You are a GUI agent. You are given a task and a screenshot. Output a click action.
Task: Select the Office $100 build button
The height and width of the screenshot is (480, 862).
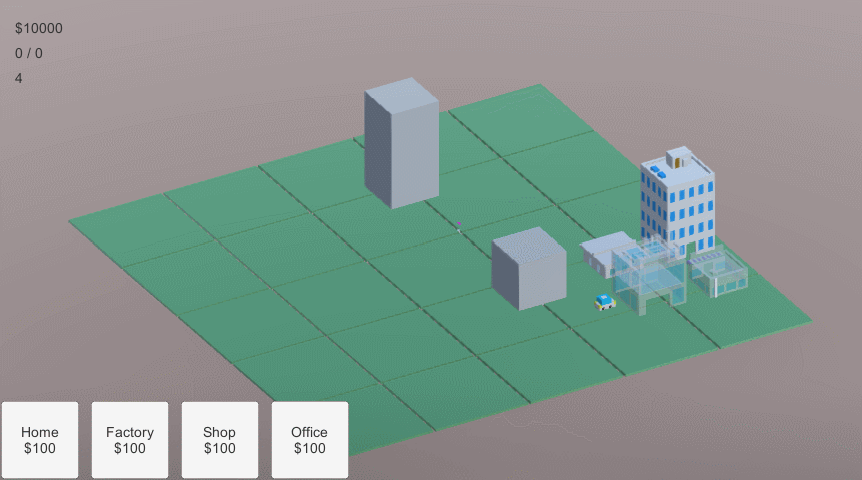[x=310, y=440]
